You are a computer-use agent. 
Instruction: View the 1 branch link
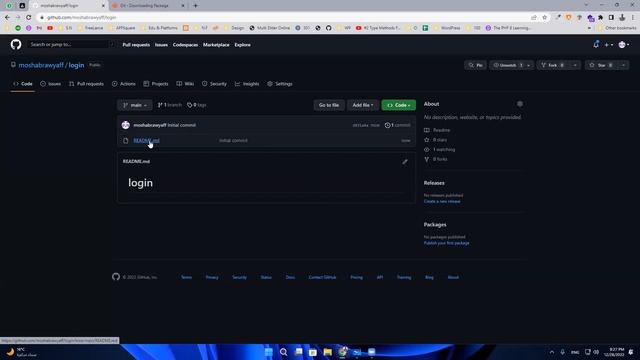(169, 105)
